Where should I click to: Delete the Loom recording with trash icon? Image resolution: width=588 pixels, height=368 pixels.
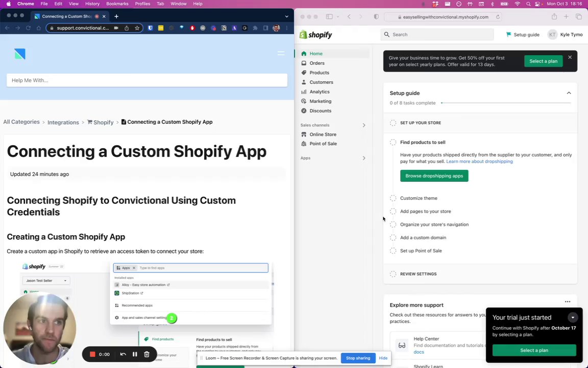point(146,354)
